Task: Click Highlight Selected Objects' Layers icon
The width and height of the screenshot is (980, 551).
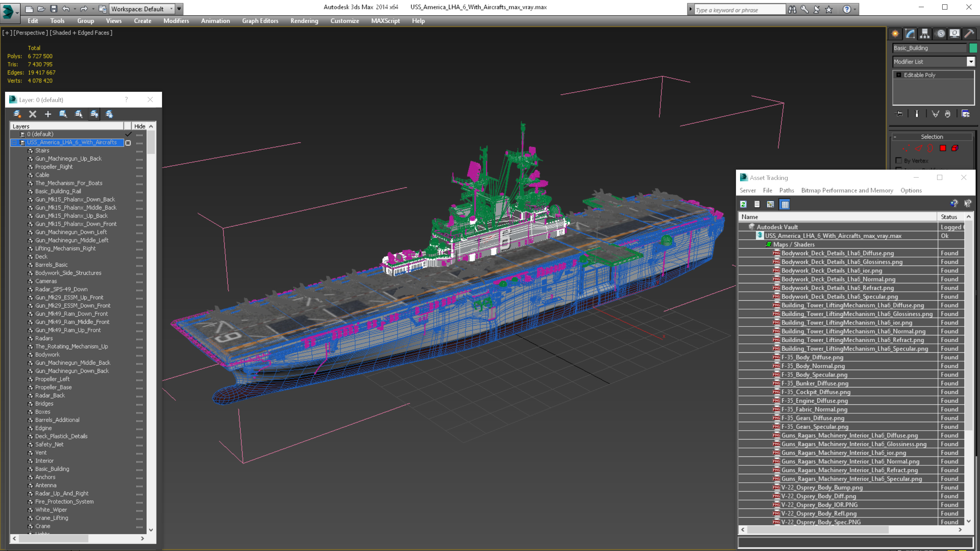Action: [x=79, y=114]
